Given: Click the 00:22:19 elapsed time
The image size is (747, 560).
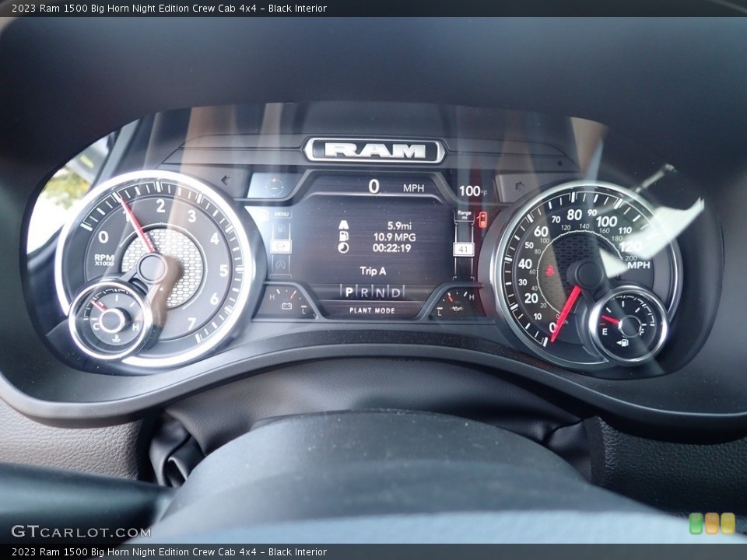Looking at the screenshot, I should click(x=391, y=248).
